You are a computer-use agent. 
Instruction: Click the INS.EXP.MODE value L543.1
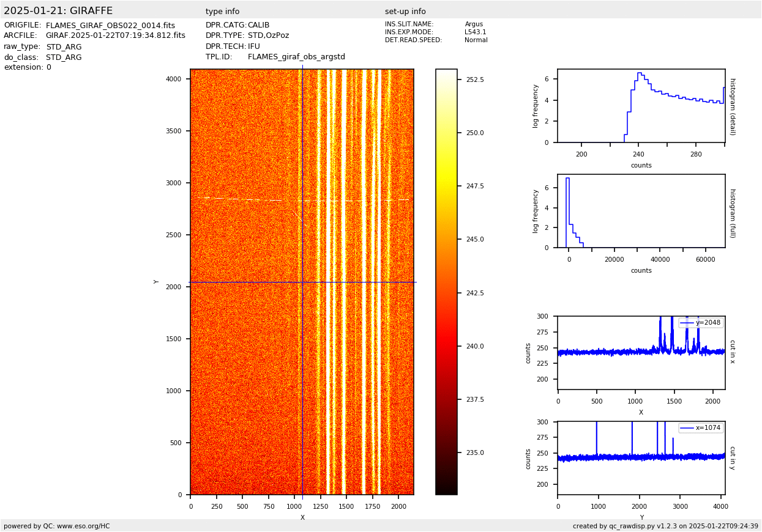tap(476, 32)
